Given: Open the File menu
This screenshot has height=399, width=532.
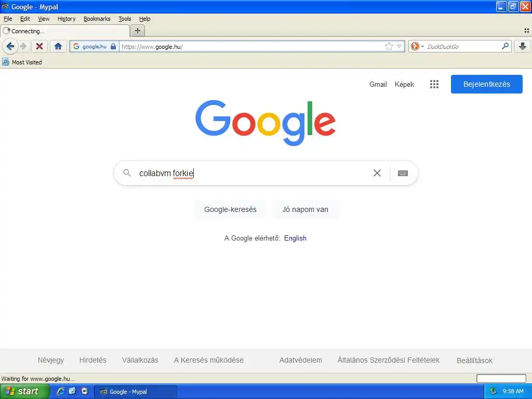Looking at the screenshot, I should pyautogui.click(x=8, y=19).
